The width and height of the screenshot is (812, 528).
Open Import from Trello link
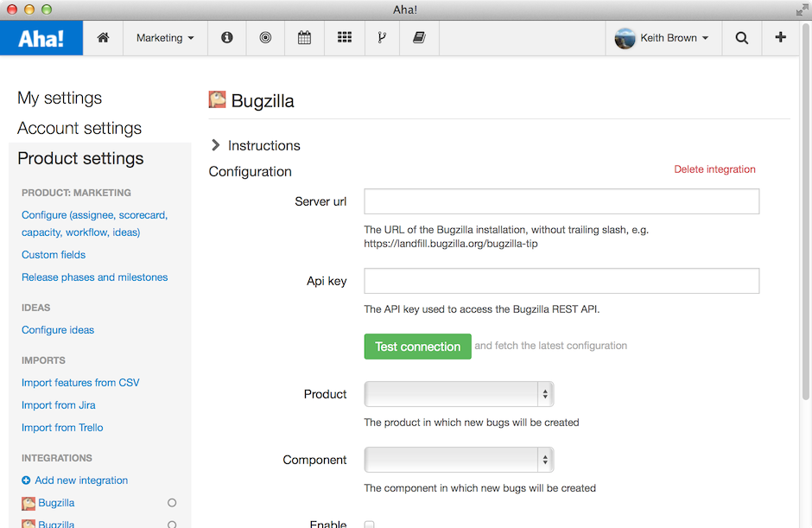pyautogui.click(x=62, y=428)
